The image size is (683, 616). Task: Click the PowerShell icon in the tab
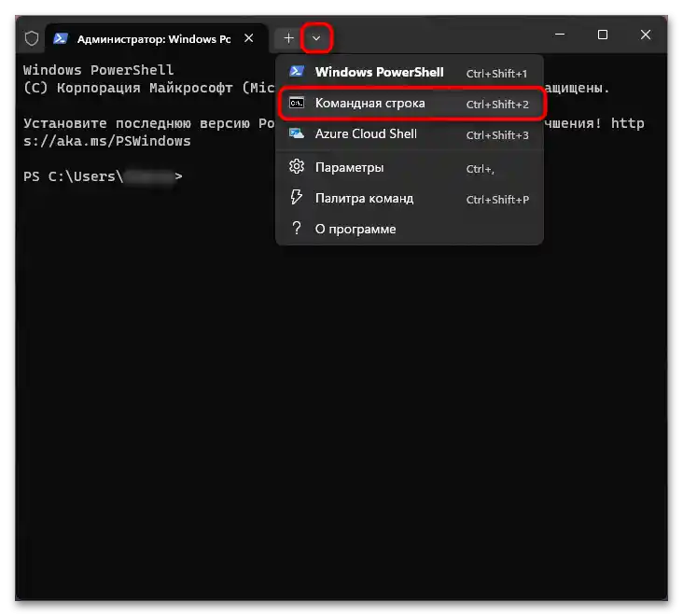click(61, 38)
